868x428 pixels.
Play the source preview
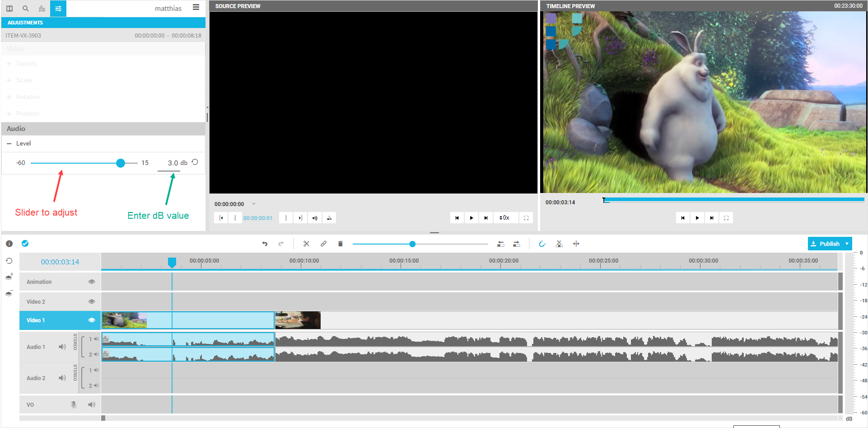[471, 218]
